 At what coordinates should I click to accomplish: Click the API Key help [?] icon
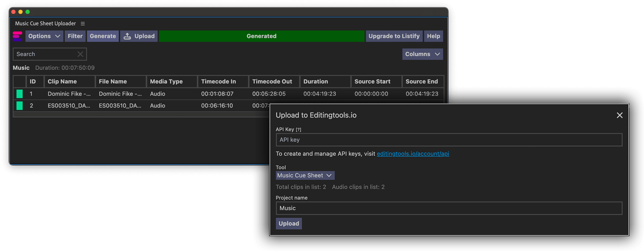[298, 129]
